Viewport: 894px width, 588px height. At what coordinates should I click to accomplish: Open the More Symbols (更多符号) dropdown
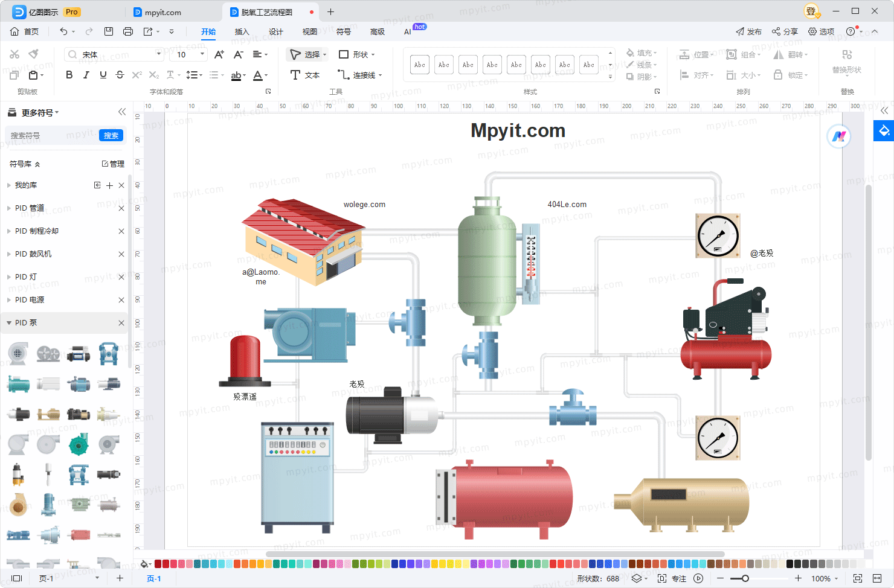pyautogui.click(x=40, y=112)
